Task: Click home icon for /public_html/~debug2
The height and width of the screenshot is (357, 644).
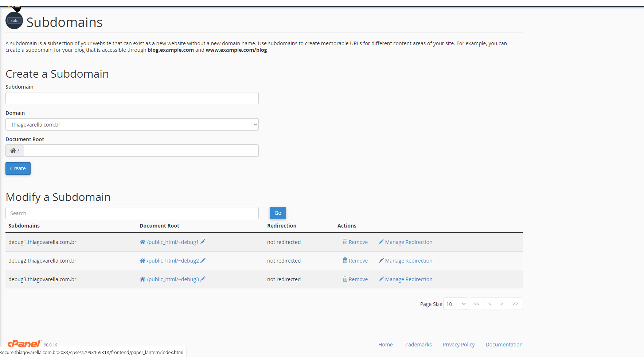Action: click(143, 261)
